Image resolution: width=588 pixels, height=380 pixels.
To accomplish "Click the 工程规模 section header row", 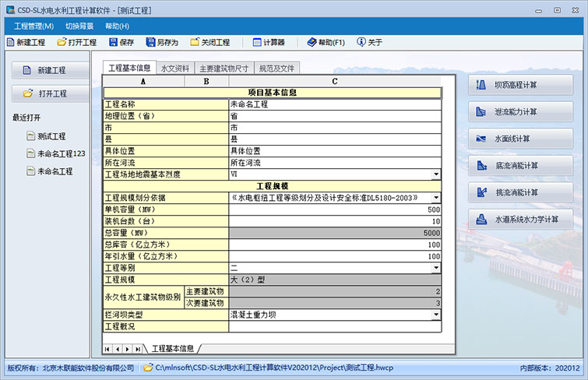I will pos(273,186).
